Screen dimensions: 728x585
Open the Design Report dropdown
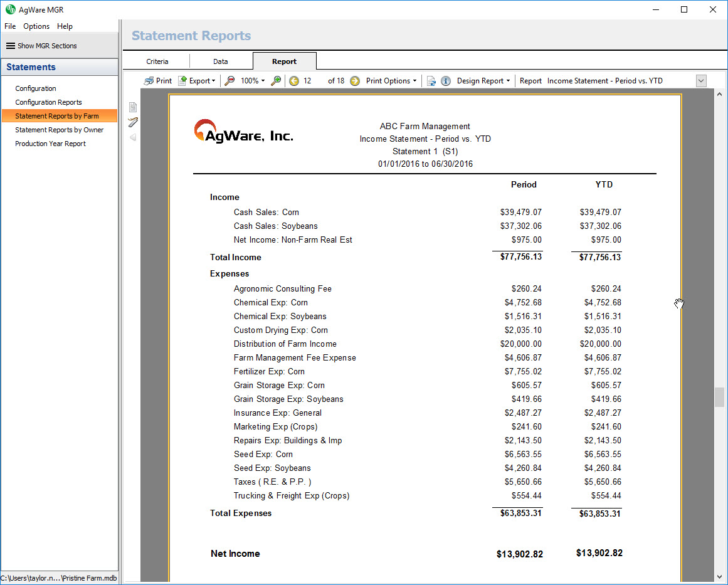pos(483,81)
